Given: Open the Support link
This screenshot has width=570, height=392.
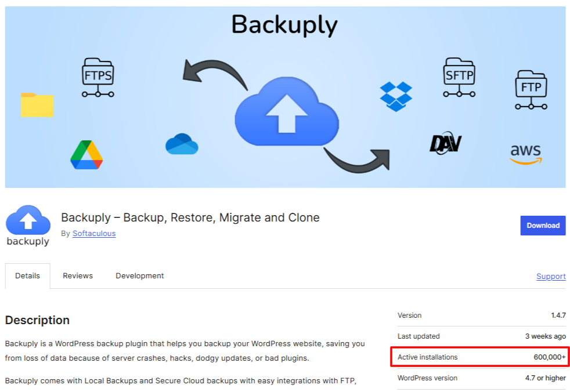Looking at the screenshot, I should [551, 276].
